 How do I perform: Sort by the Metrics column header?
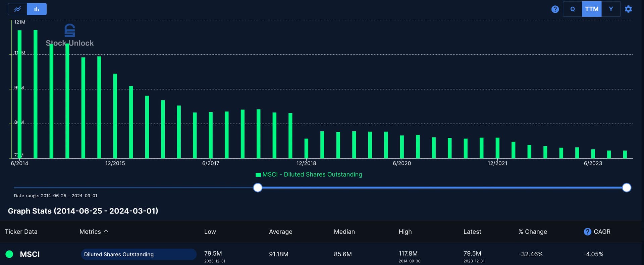(x=90, y=231)
